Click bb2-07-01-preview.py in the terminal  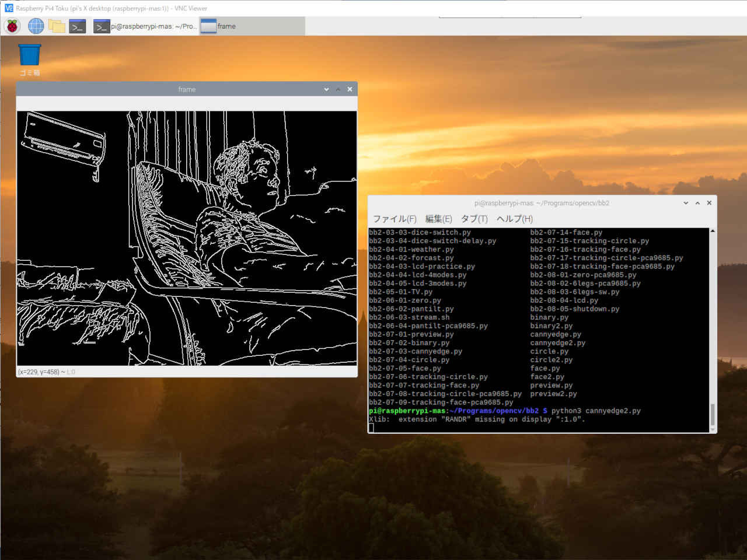coord(411,335)
